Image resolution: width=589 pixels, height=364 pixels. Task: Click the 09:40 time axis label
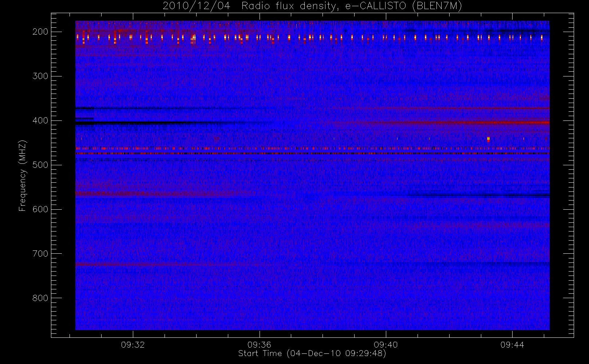(386, 345)
